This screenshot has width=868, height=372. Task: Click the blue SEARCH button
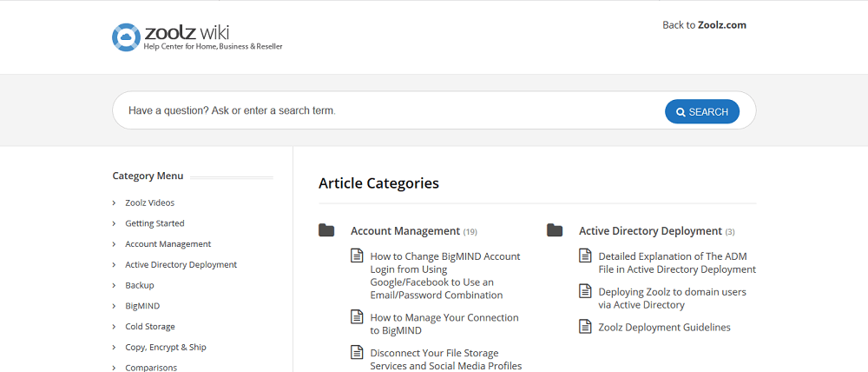702,111
